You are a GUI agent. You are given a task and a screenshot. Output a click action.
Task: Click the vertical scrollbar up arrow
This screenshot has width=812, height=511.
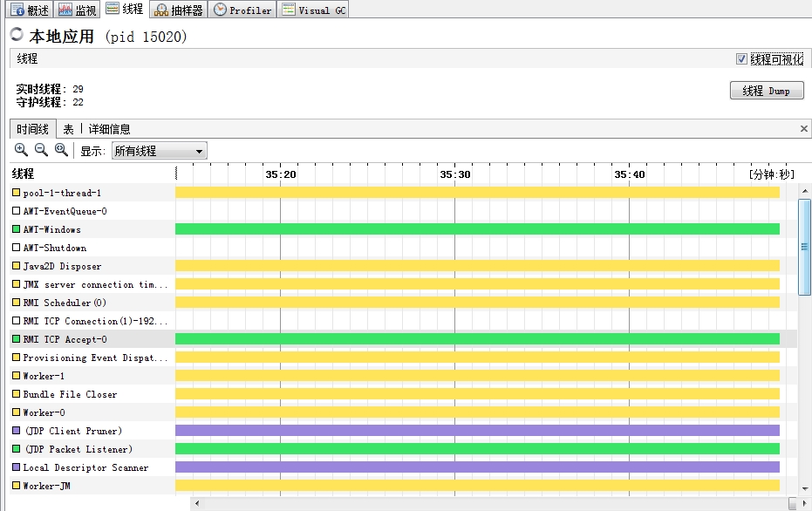click(x=805, y=191)
